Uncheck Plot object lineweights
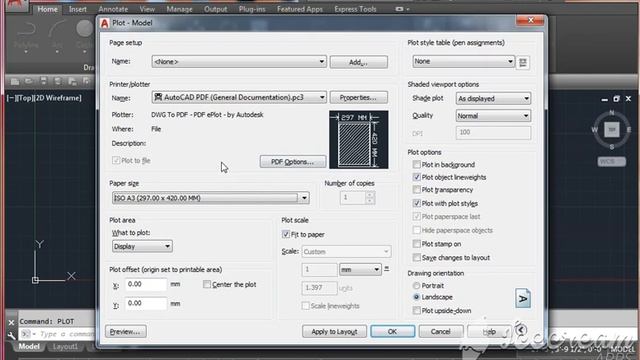The height and width of the screenshot is (360, 640). (416, 177)
